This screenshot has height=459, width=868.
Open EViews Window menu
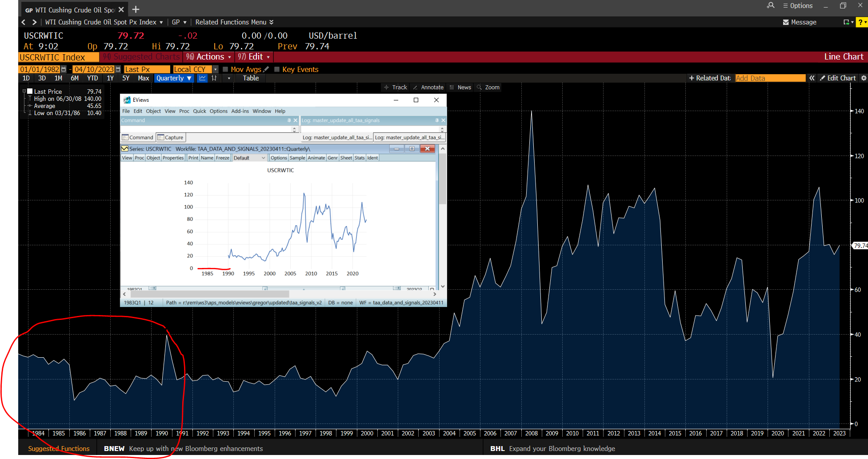point(262,111)
